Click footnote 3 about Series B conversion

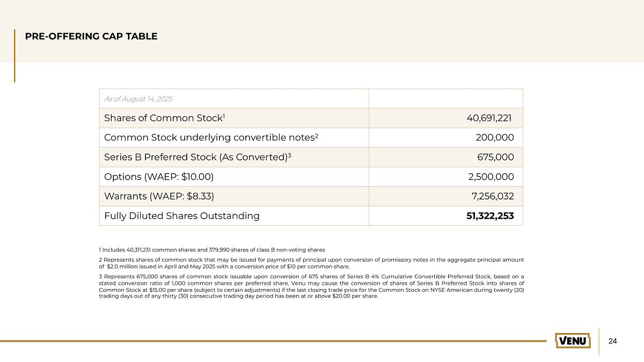pos(311,286)
